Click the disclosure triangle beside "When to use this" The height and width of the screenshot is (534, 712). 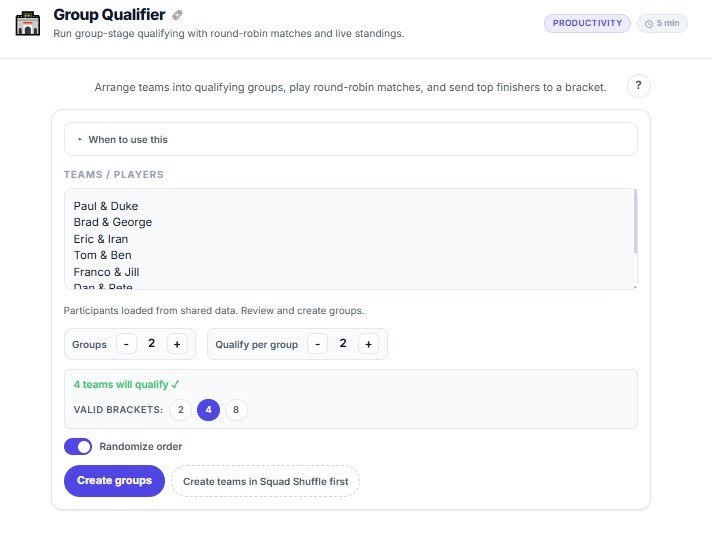[80, 139]
